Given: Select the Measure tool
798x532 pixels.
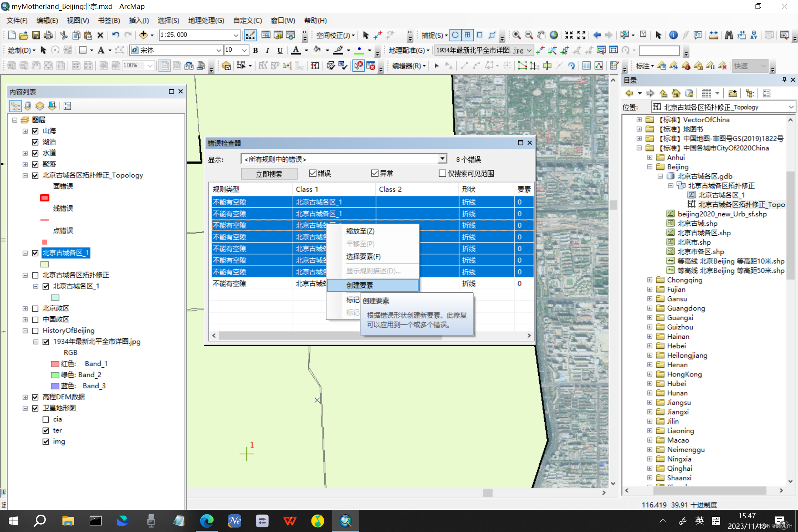Looking at the screenshot, I should [713, 35].
